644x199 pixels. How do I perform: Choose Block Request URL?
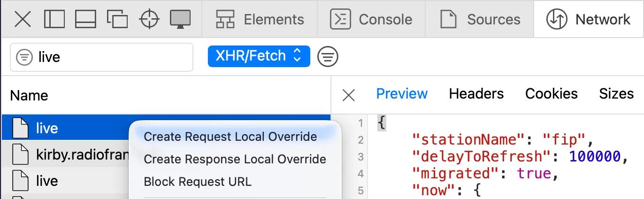(x=198, y=182)
